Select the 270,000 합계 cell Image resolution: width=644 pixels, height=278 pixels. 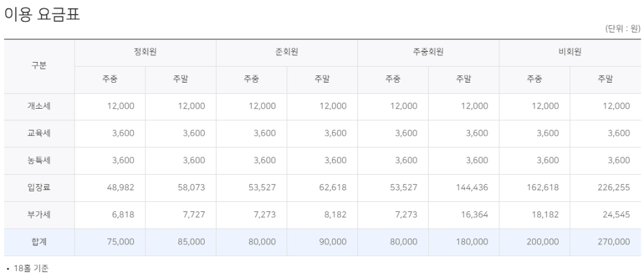pos(614,242)
